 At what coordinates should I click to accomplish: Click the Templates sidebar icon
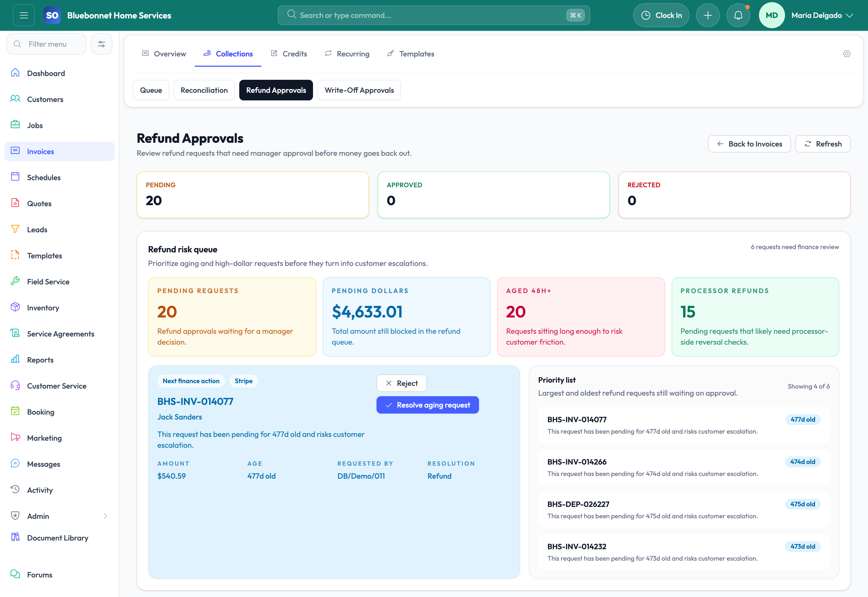tap(15, 255)
